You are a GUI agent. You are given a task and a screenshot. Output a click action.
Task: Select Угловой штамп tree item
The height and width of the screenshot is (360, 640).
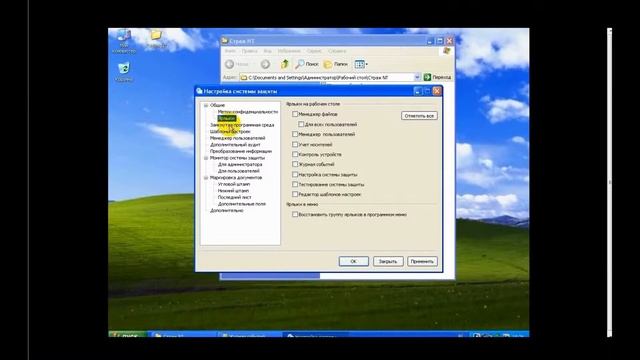233,184
